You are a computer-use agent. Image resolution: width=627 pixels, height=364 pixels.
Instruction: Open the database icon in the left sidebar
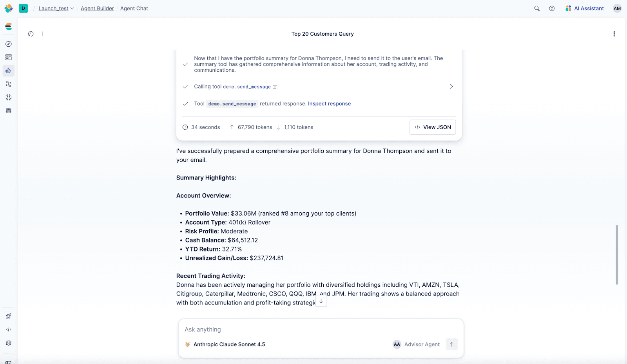pyautogui.click(x=9, y=110)
